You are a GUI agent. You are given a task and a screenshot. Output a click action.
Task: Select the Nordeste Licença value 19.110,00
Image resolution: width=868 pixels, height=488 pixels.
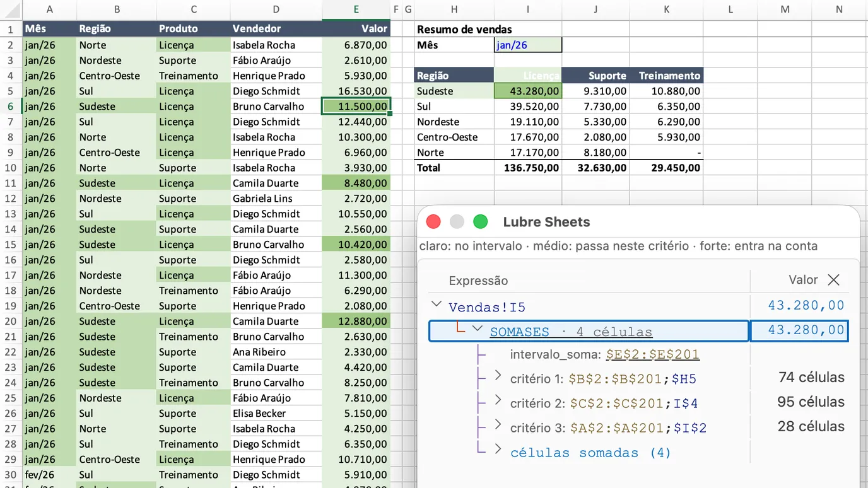point(528,122)
